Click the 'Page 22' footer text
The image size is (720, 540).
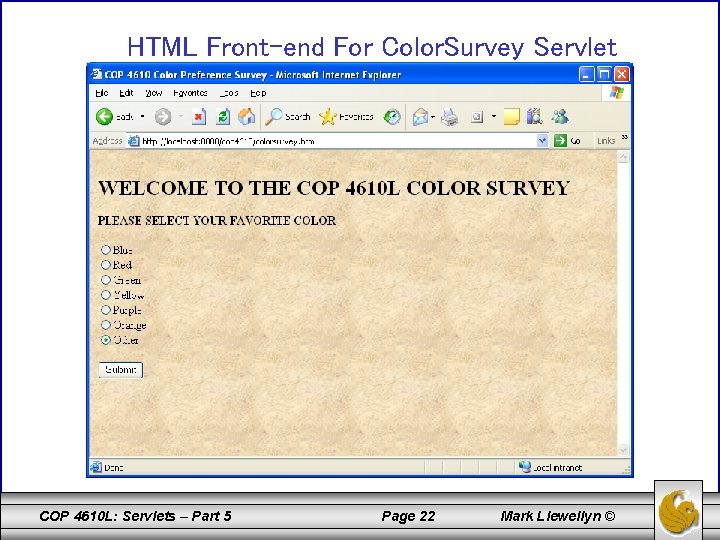click(x=408, y=517)
